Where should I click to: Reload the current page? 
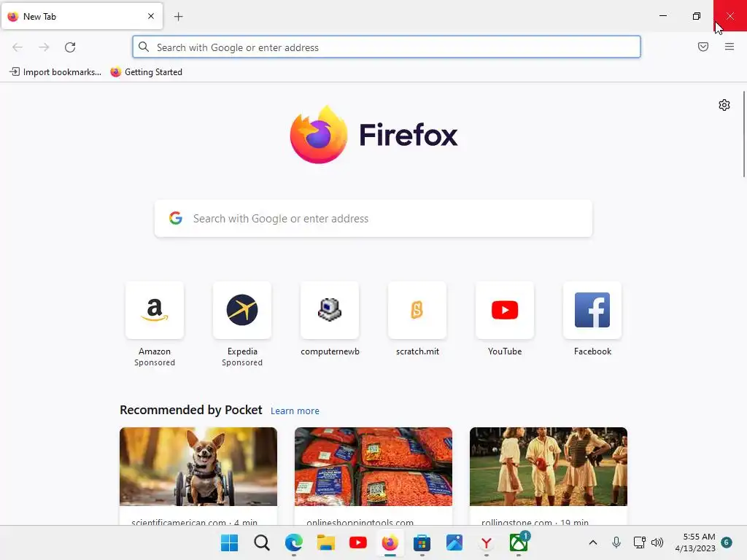pyautogui.click(x=70, y=47)
